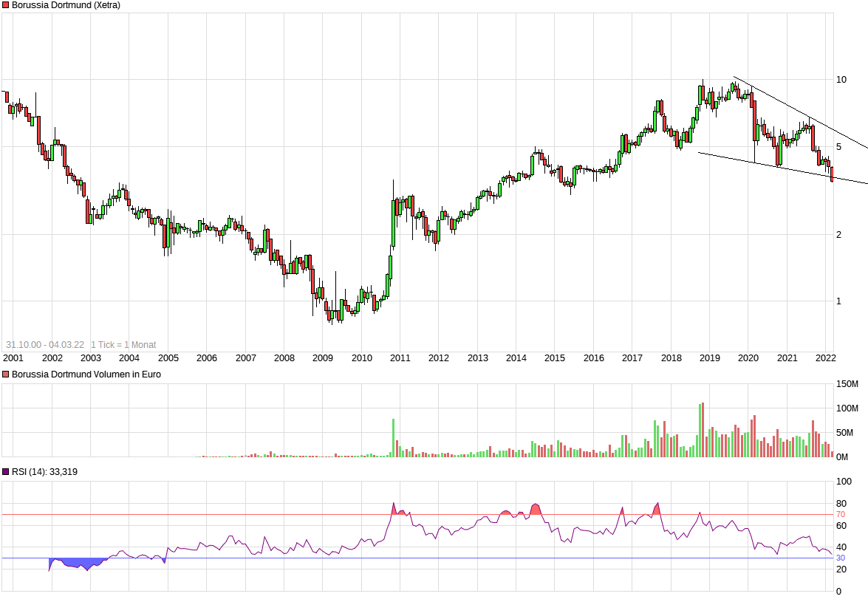Click the red swatch beside Borussia Dortmund (Xetra)

point(7,5)
